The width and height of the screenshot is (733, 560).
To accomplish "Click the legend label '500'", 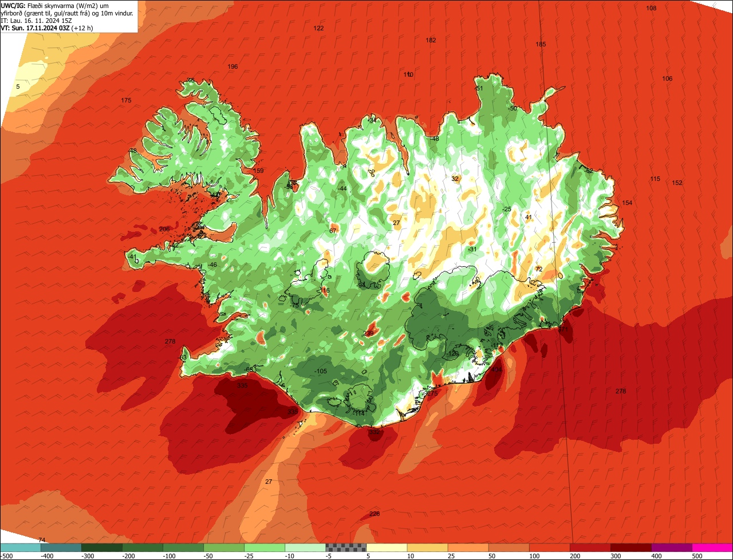I will tap(697, 556).
